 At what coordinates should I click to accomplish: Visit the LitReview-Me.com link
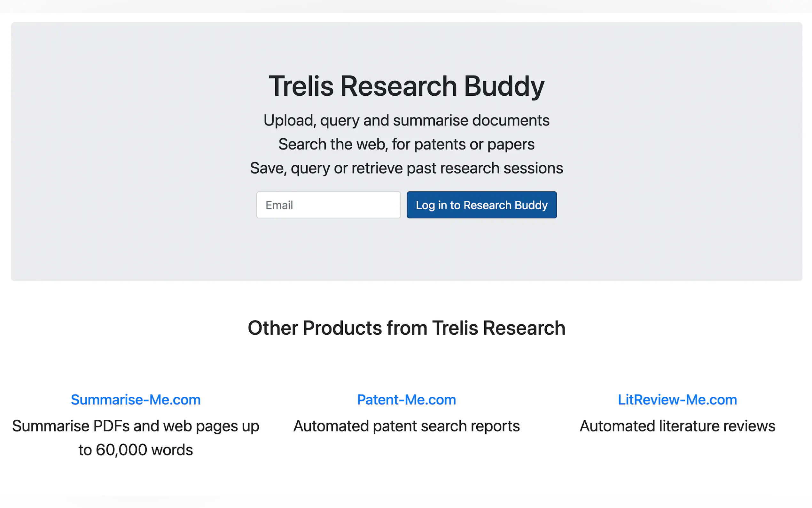pos(677,400)
